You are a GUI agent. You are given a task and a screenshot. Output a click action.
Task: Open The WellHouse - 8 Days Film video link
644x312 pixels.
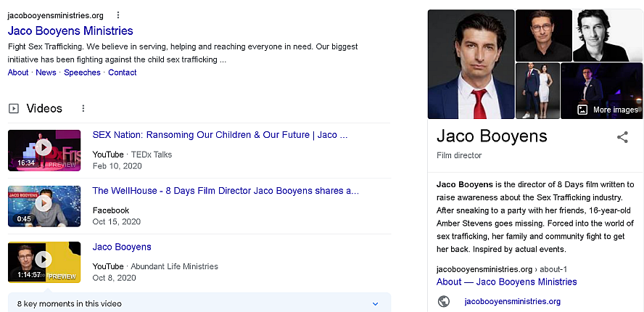pos(226,191)
